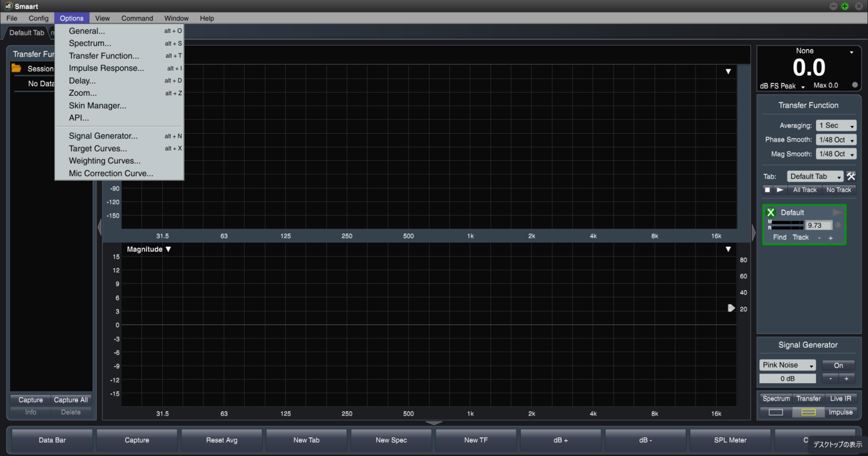The image size is (868, 456).
Task: Open the Averaging dropdown
Action: pyautogui.click(x=836, y=126)
